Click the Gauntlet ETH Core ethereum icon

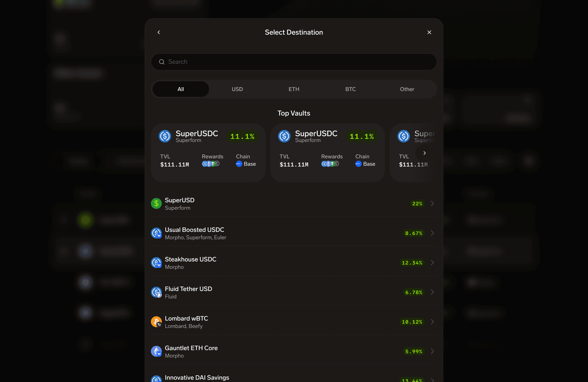pos(156,351)
